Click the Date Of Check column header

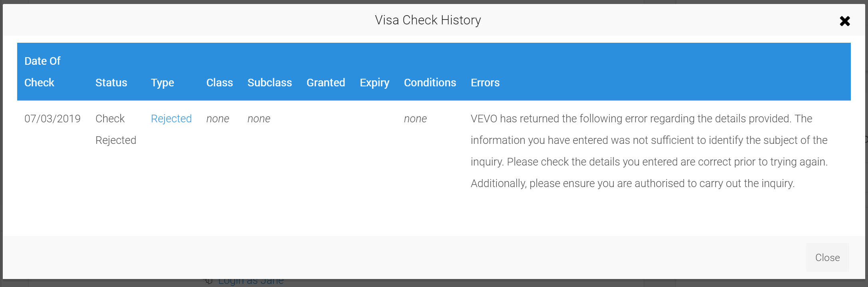(42, 72)
